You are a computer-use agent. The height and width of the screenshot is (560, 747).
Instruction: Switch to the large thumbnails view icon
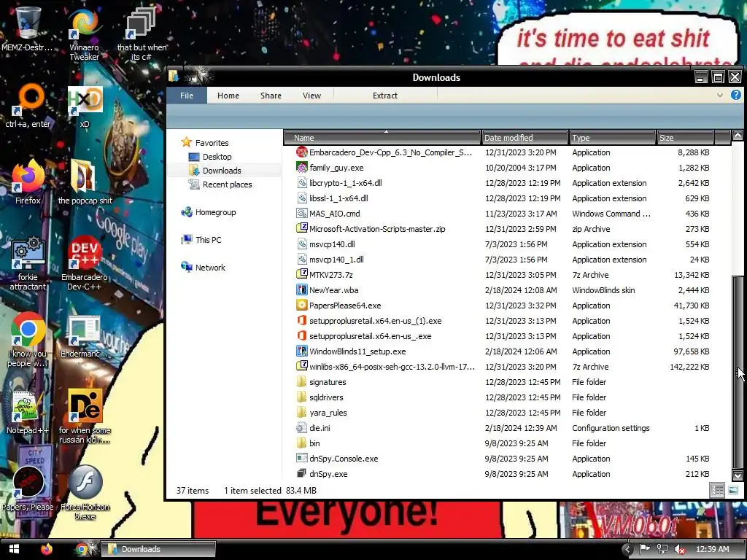click(733, 490)
